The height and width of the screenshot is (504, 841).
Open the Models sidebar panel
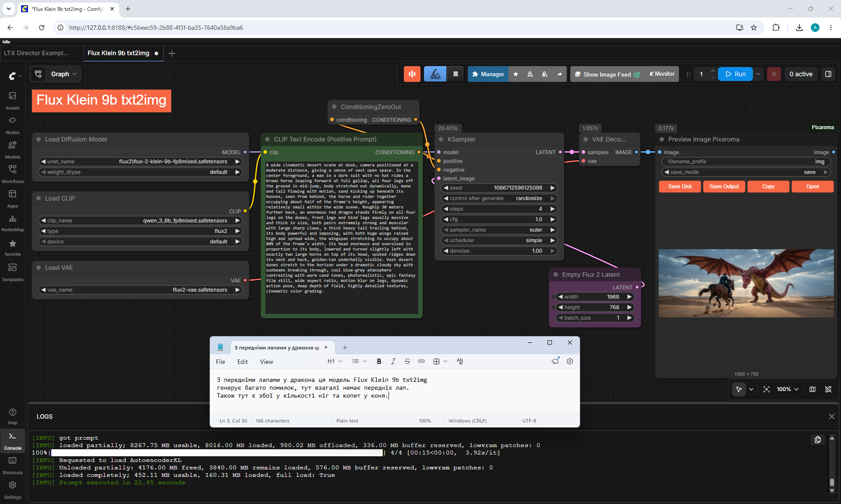12,149
